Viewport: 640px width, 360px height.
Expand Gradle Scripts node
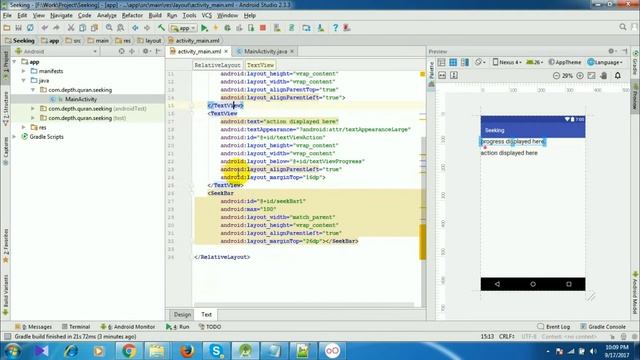[x=15, y=137]
